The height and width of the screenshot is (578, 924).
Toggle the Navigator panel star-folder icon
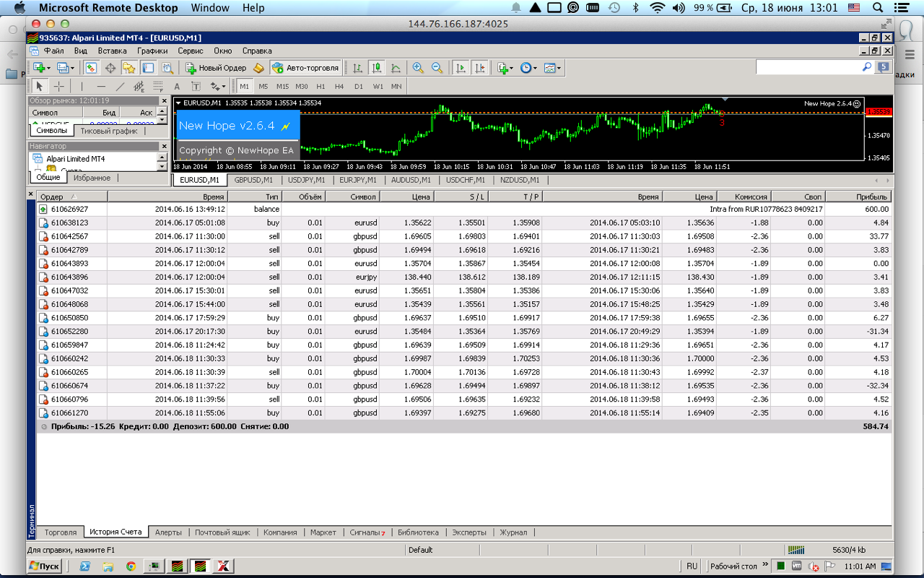129,68
